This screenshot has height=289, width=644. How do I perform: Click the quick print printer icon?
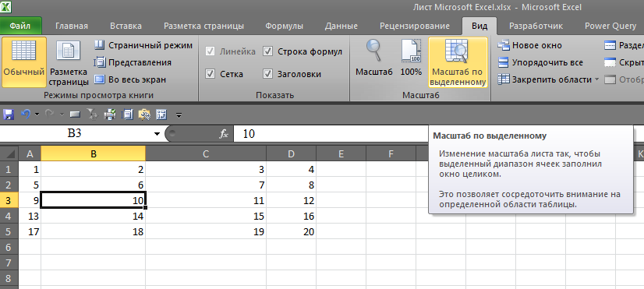pos(110,115)
